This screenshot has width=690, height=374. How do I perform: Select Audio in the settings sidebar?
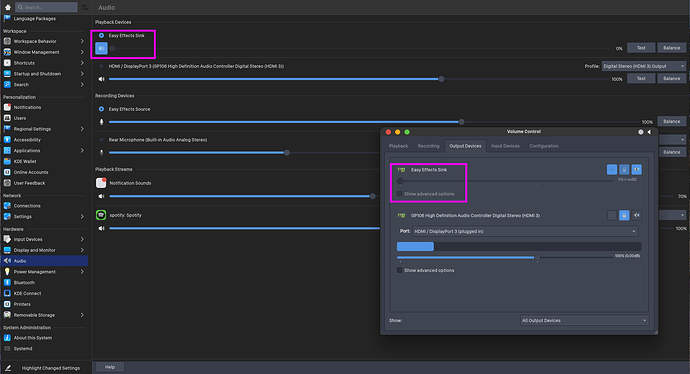tap(44, 261)
